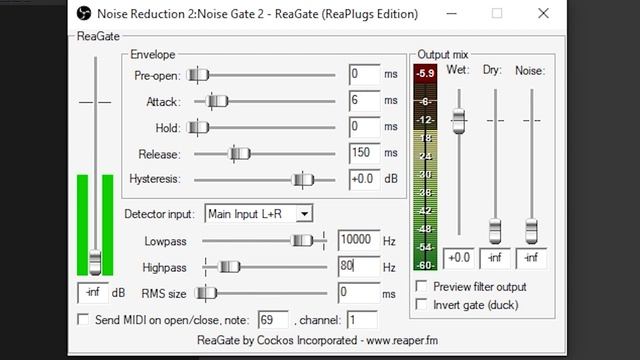Screen dimensions: 640x360
Task: Click the Dry fader handle
Action: [495, 231]
